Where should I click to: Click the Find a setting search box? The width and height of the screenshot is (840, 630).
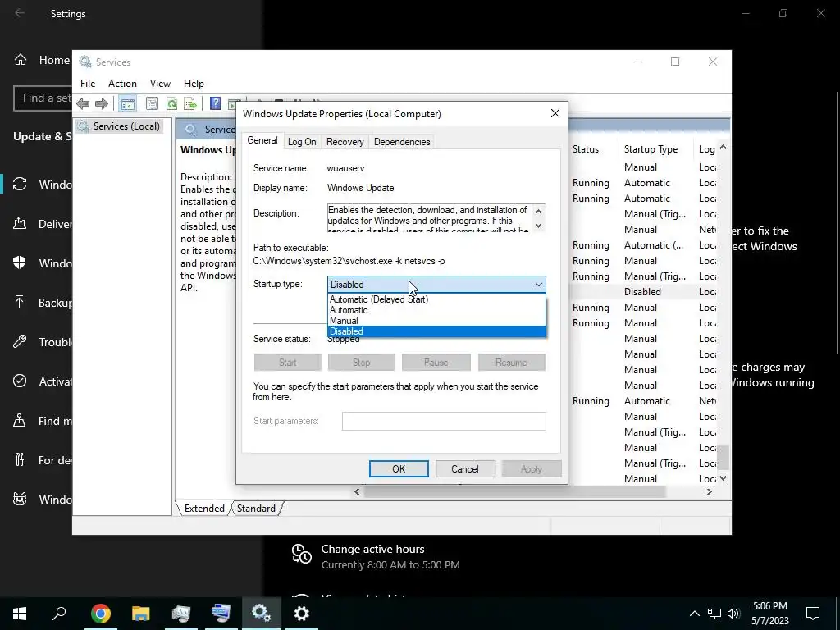(x=43, y=98)
